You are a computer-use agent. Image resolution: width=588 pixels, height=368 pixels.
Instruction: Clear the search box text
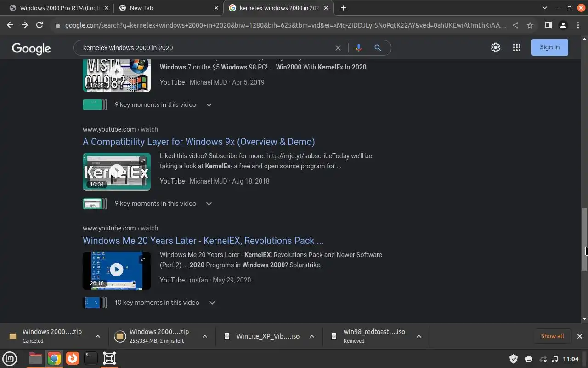coord(338,48)
